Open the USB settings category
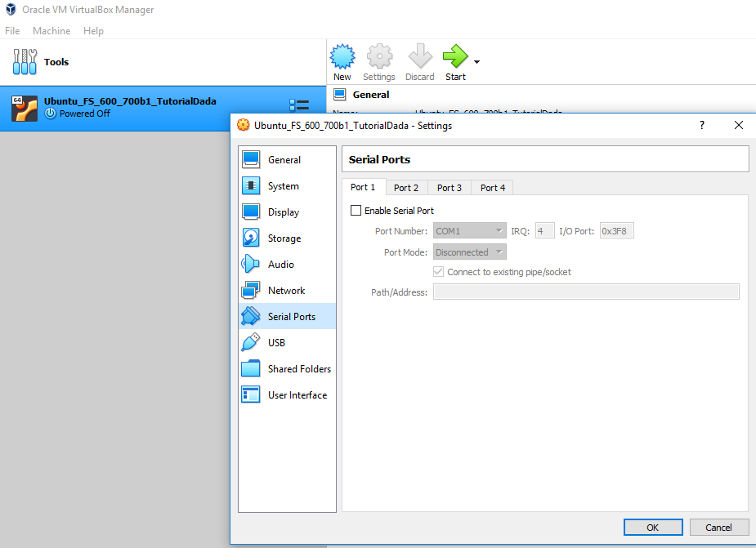This screenshot has width=756, height=548. tap(276, 343)
